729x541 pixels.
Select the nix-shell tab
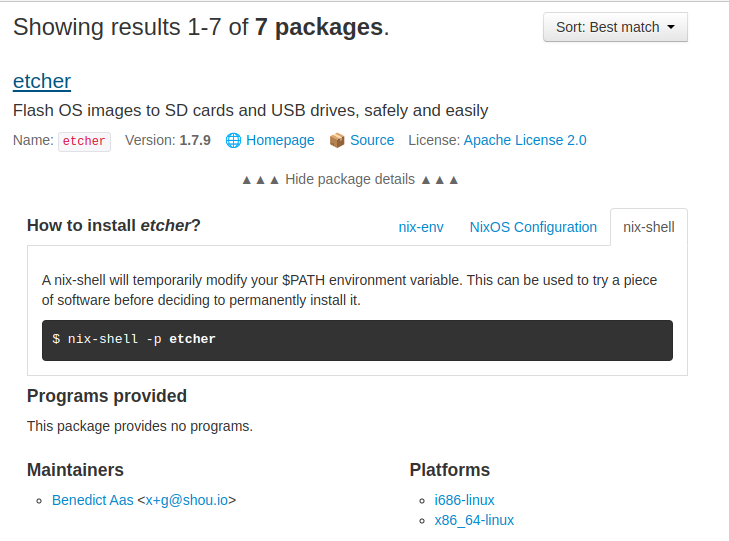point(648,227)
